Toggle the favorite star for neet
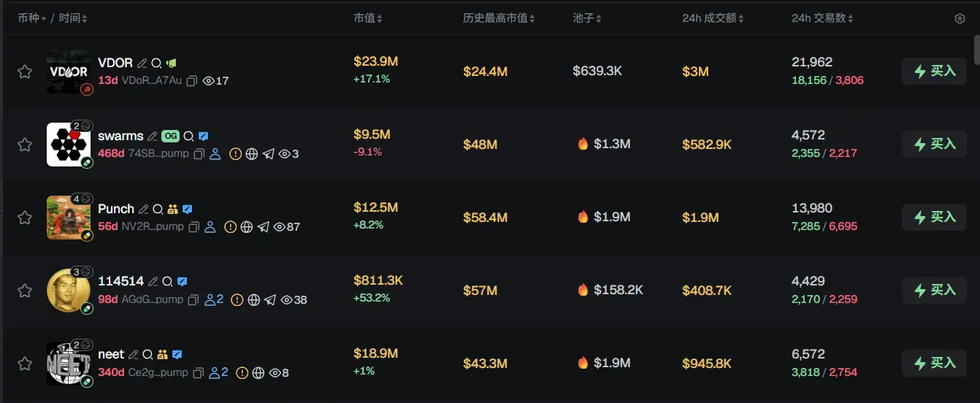 (x=25, y=364)
